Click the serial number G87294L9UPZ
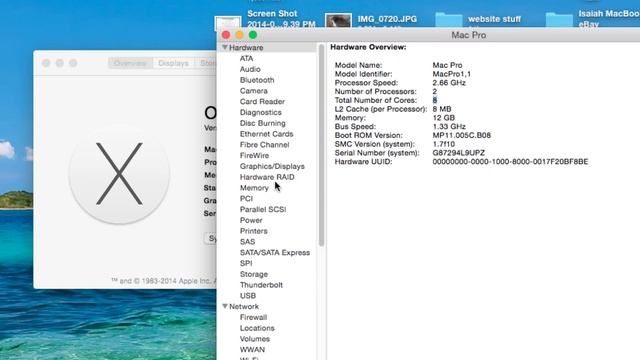640x360 pixels. [x=459, y=153]
